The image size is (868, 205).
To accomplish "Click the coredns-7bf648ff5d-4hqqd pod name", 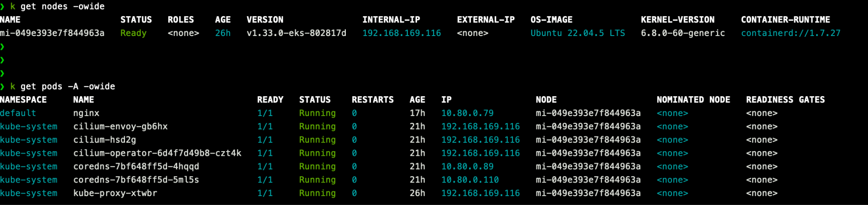I will (136, 166).
